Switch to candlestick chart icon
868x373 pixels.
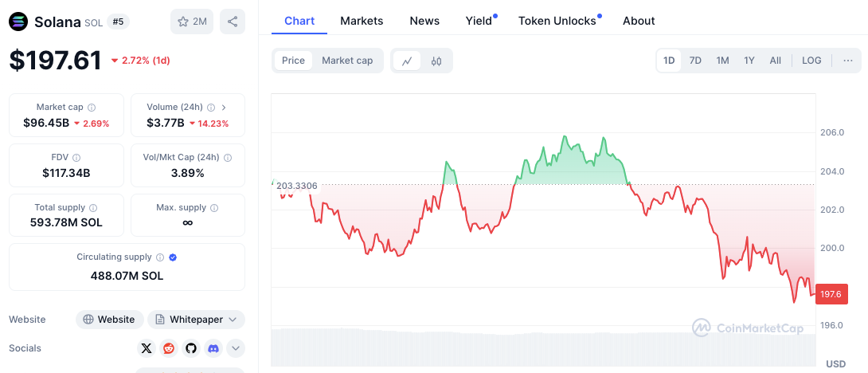click(436, 61)
